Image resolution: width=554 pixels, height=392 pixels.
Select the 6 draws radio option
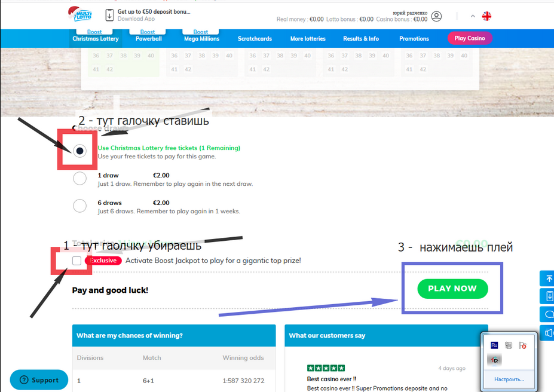(x=80, y=206)
